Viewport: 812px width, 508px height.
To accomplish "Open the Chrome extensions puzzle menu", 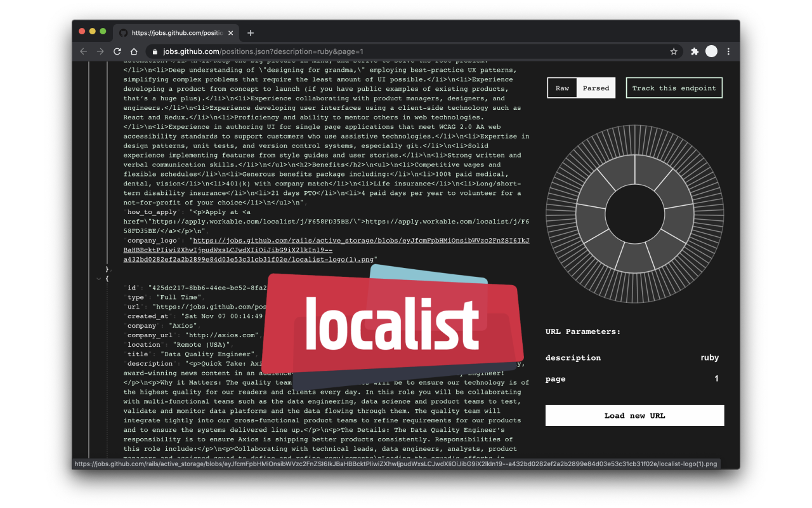I will click(695, 51).
